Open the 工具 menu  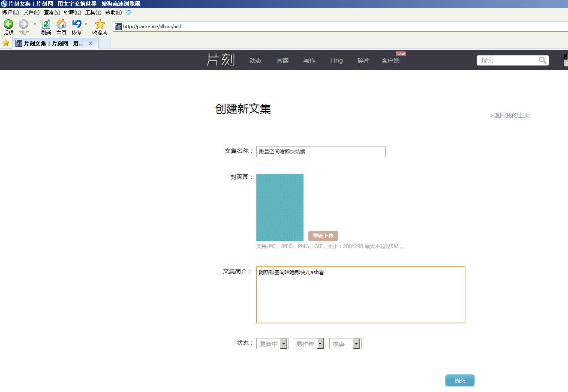pos(93,12)
